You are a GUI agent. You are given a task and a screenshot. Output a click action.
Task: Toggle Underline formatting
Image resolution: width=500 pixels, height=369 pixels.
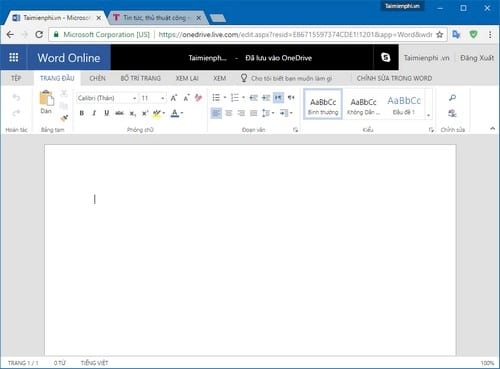106,113
